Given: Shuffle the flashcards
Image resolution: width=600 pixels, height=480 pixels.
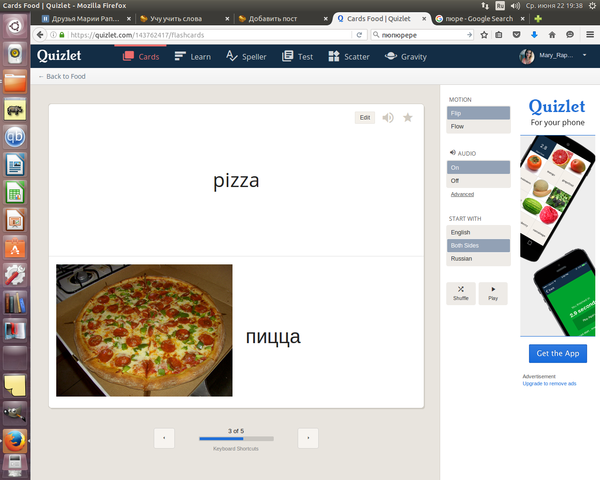Looking at the screenshot, I should coord(460,293).
